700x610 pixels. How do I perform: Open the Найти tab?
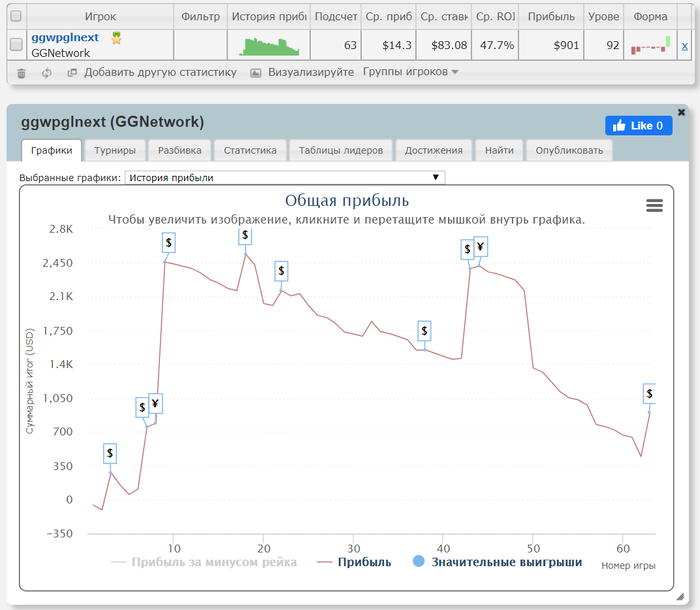[499, 150]
